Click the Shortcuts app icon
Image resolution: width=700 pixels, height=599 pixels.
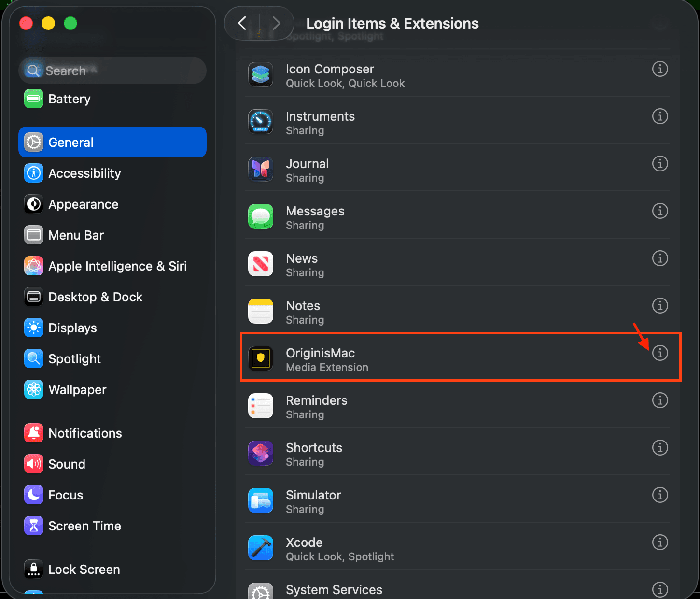click(260, 453)
